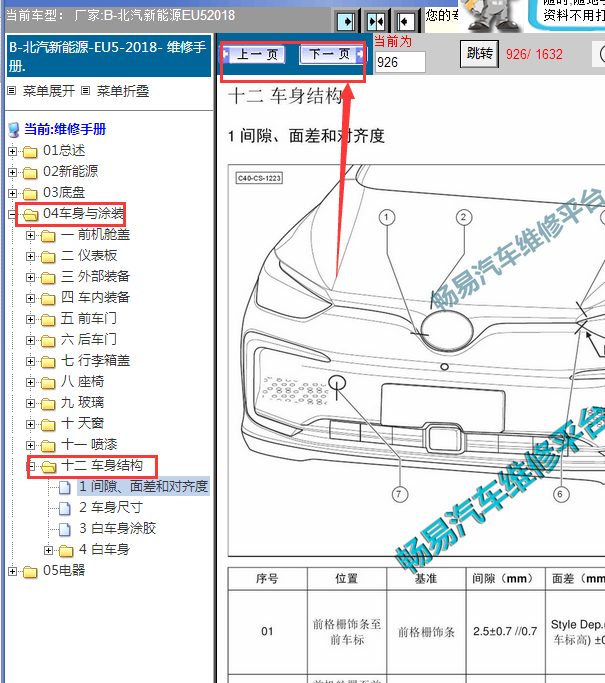This screenshot has width=605, height=683.
Task: Click table cell 01 in 序号 column
Action: click(x=267, y=631)
